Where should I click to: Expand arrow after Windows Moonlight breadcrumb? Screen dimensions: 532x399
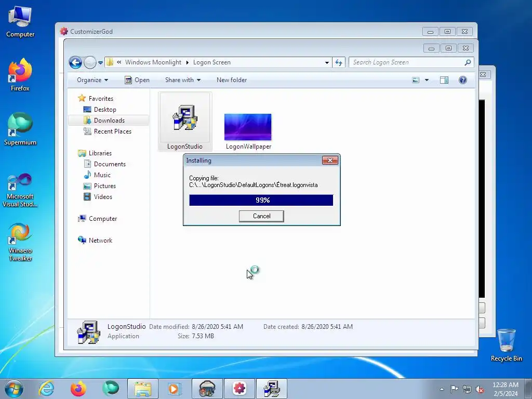click(187, 62)
